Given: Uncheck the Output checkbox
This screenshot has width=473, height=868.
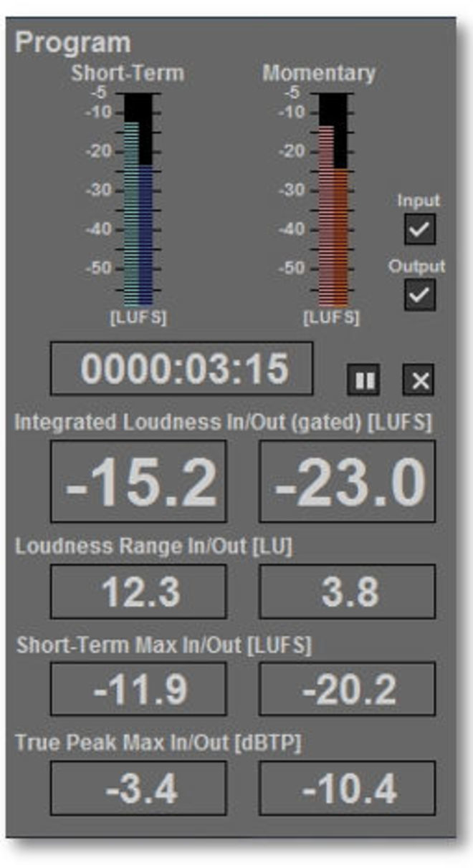Looking at the screenshot, I should tap(419, 294).
